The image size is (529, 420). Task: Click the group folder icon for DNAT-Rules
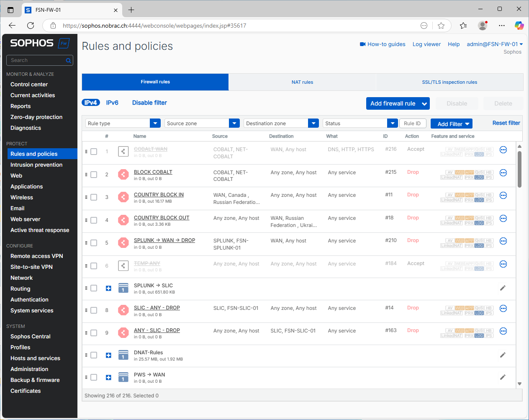[123, 355]
